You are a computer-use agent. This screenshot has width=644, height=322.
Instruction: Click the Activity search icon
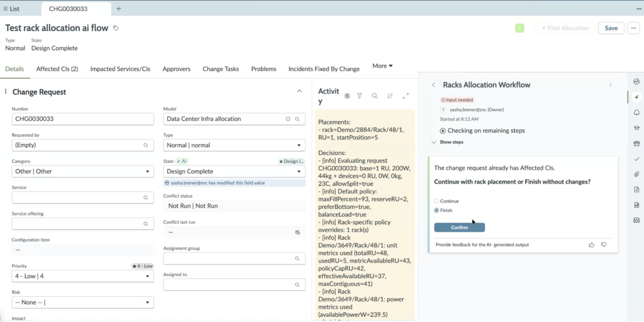click(374, 96)
